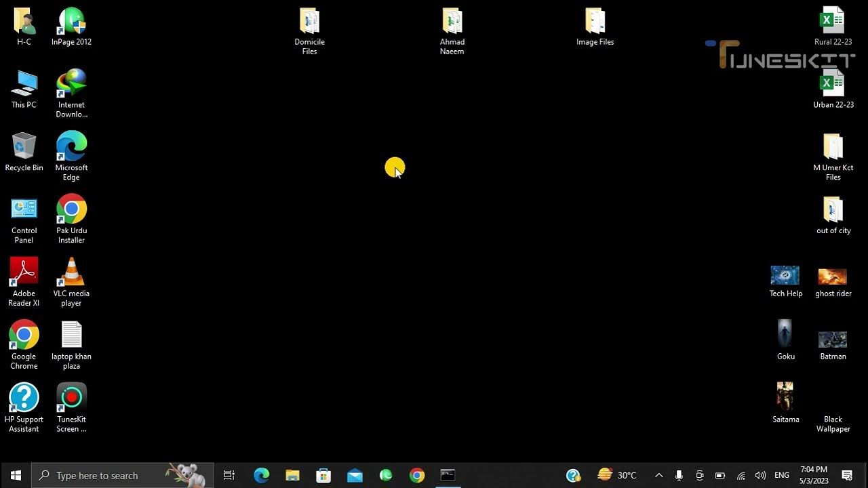Image resolution: width=868 pixels, height=488 pixels.
Task: Select This PC desktop icon
Action: tap(24, 89)
